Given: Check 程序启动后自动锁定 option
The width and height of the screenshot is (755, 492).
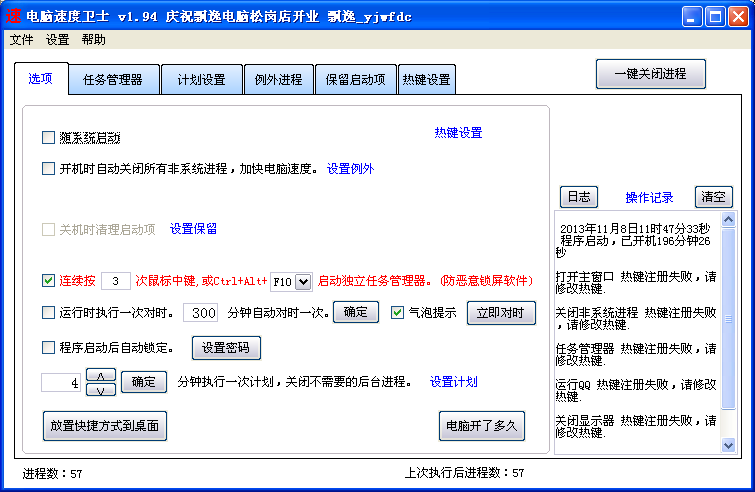Looking at the screenshot, I should (x=48, y=347).
